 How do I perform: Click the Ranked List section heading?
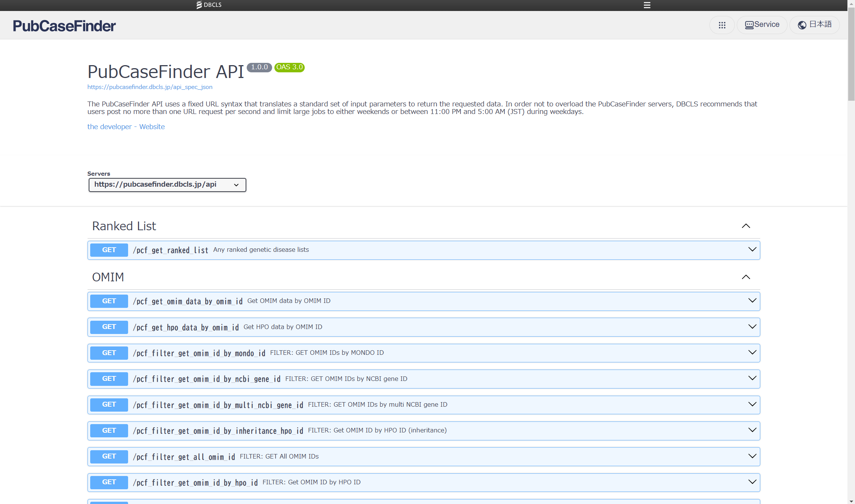[124, 226]
